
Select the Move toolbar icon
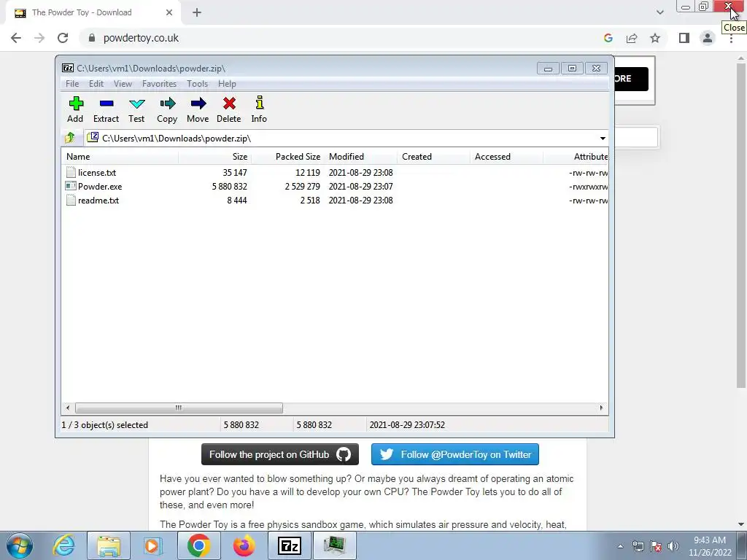(198, 104)
